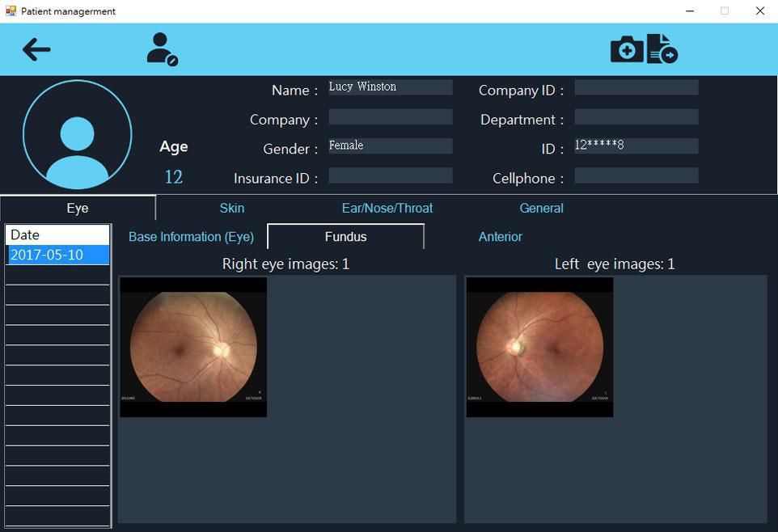Screen dimensions: 778x532
Task: Click the Eye tab
Action: pyautogui.click(x=77, y=208)
